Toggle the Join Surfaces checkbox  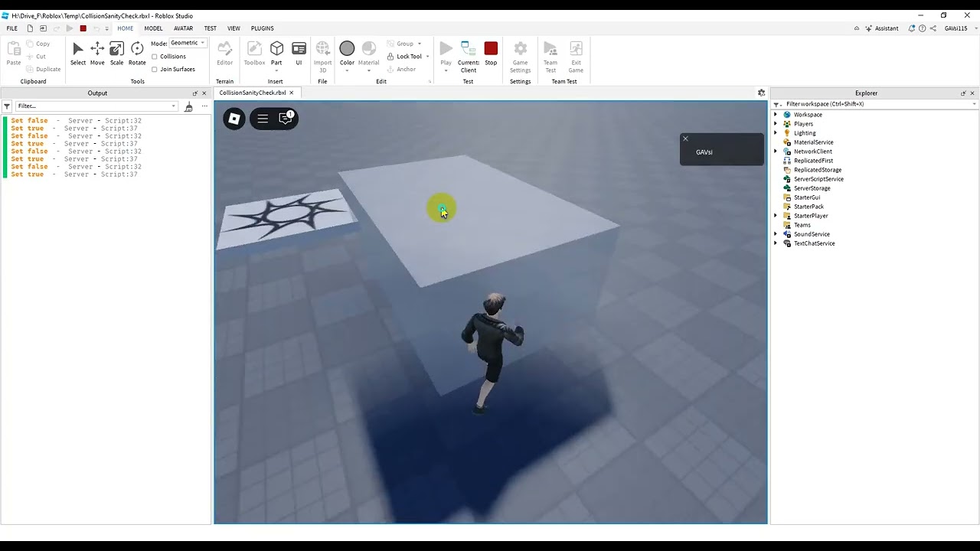155,70
